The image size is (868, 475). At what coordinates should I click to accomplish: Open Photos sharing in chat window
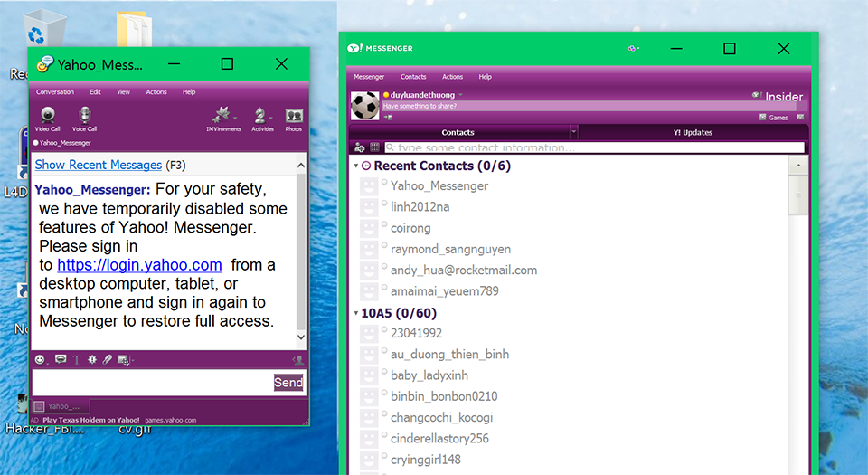pyautogui.click(x=293, y=119)
